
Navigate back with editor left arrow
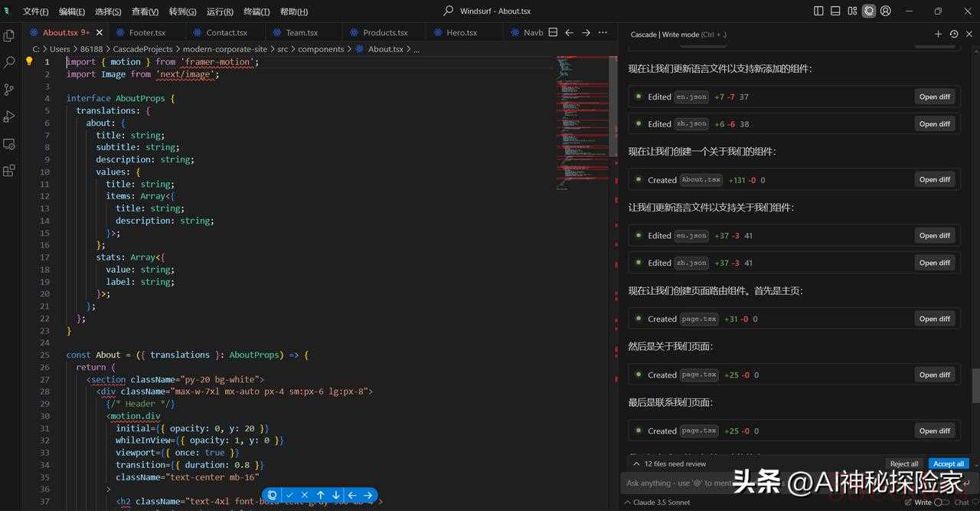(x=569, y=33)
